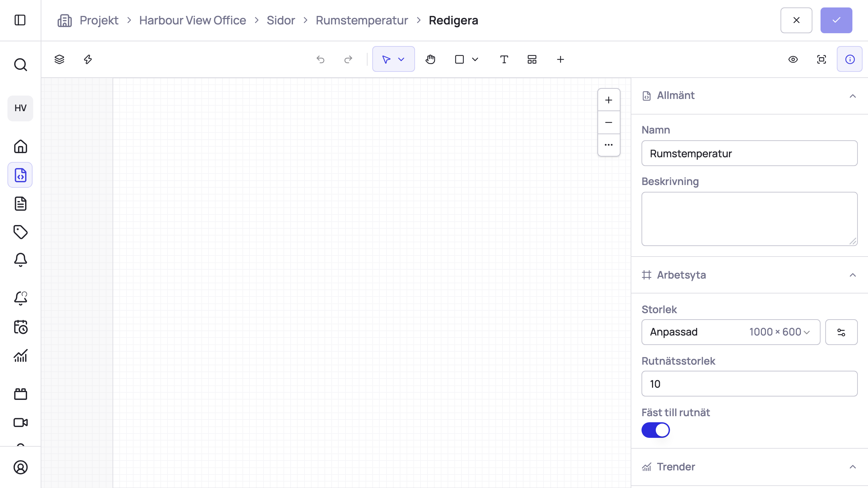Go to Projekt in breadcrumb
This screenshot has height=488, width=868.
coord(99,20)
